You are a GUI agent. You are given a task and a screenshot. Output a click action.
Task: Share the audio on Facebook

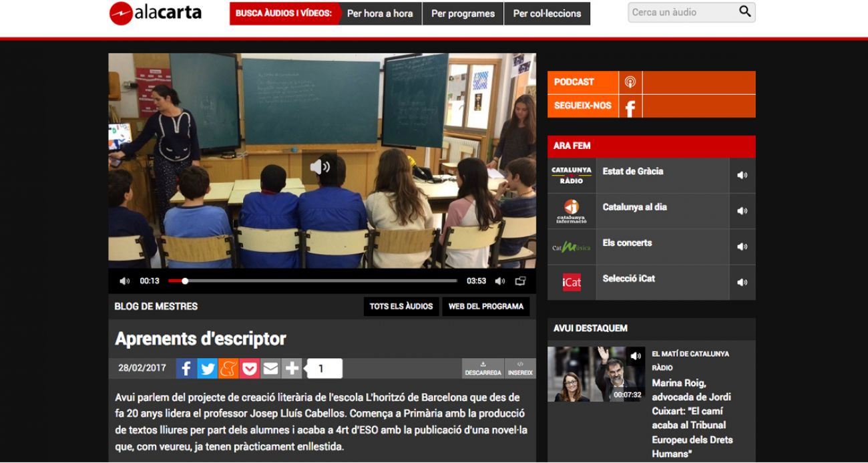(186, 368)
